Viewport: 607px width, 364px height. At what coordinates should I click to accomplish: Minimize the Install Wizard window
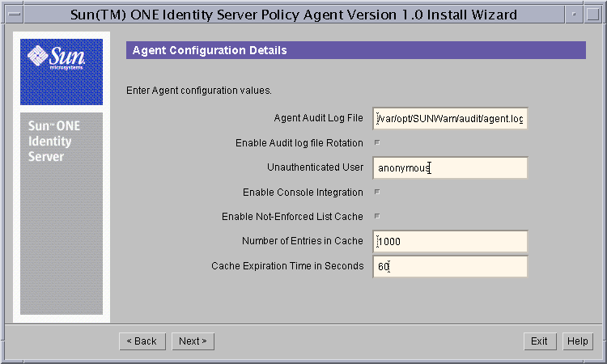(574, 15)
